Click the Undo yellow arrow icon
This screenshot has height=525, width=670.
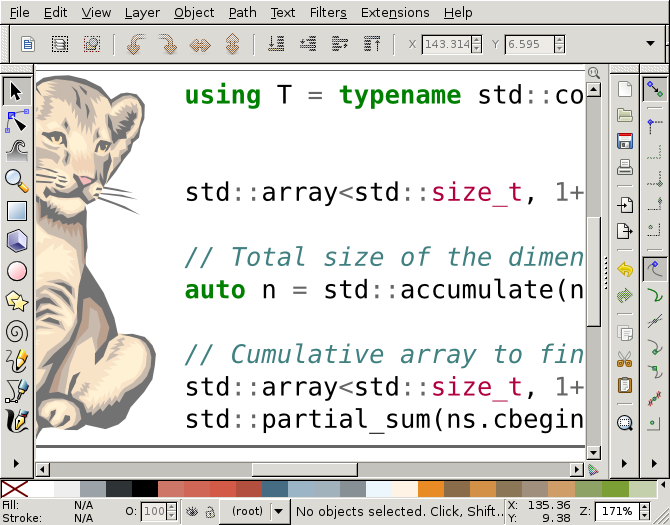coord(625,269)
